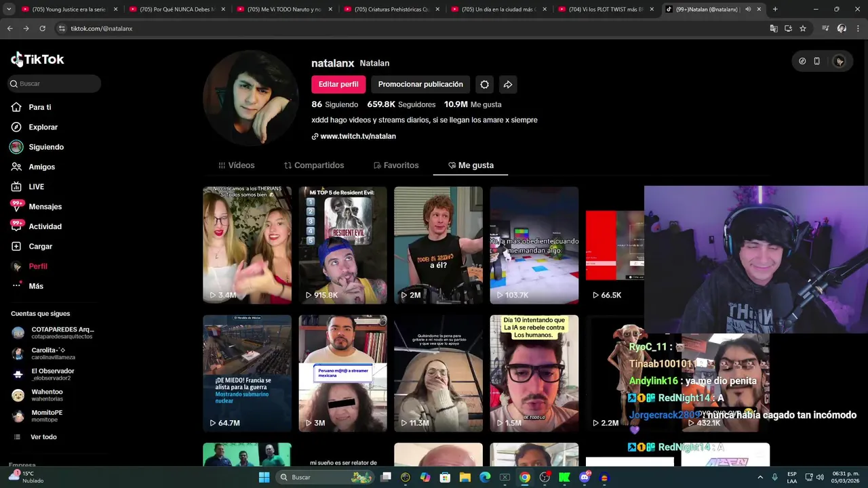Screen dimensions: 868x488
Task: Open a new browser tab
Action: 775,9
